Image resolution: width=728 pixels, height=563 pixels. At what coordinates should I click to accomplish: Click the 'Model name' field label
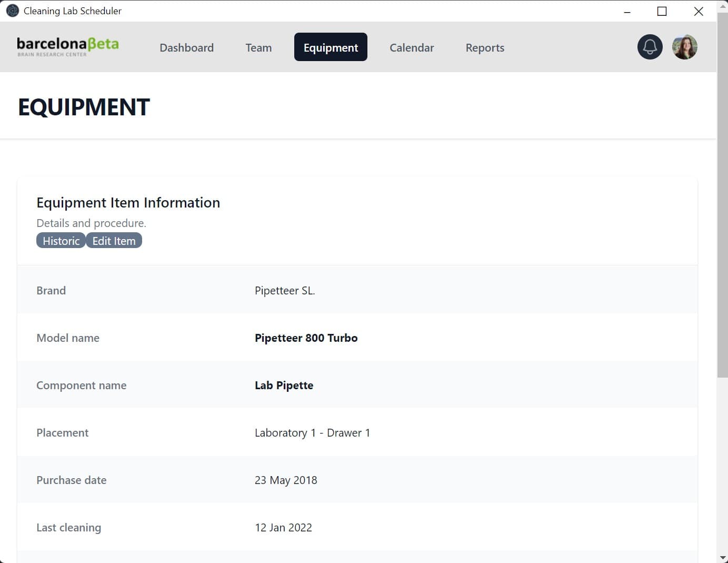coord(68,338)
